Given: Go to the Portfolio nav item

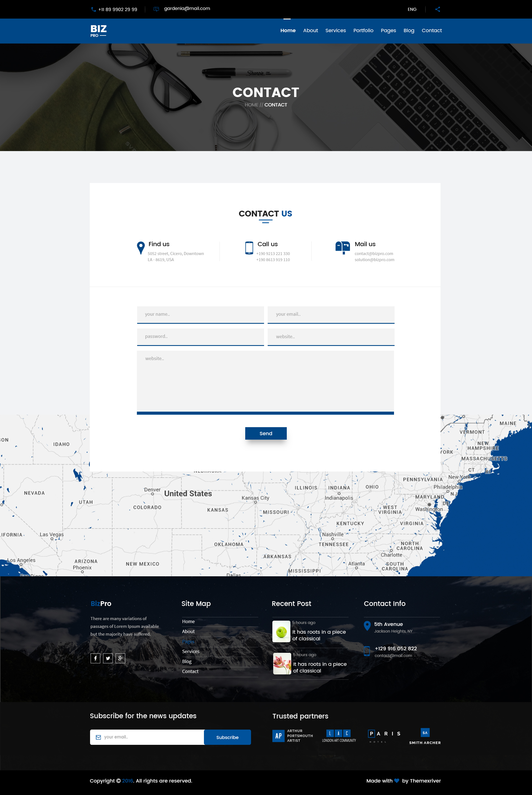Looking at the screenshot, I should [363, 30].
